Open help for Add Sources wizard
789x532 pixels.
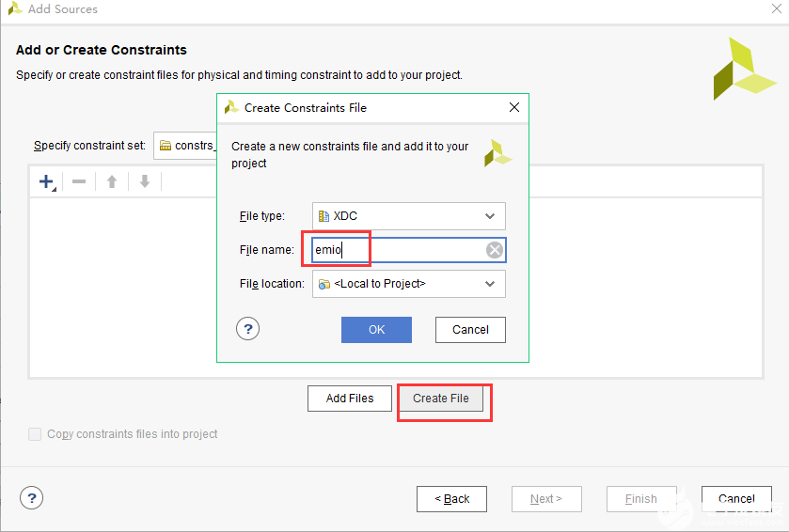click(32, 498)
